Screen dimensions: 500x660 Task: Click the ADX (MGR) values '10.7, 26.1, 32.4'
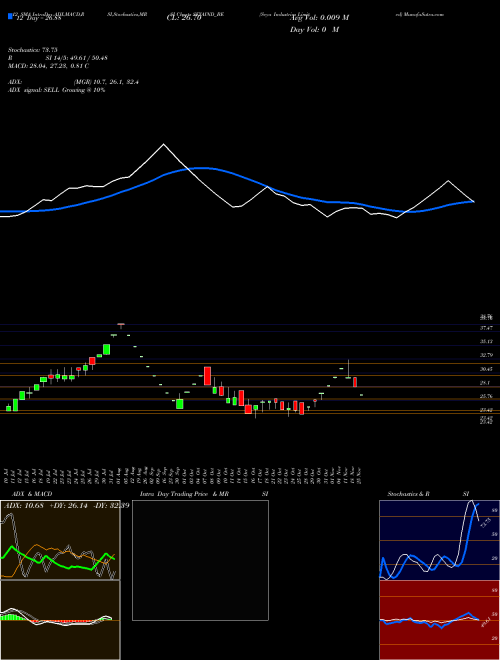pos(117,82)
